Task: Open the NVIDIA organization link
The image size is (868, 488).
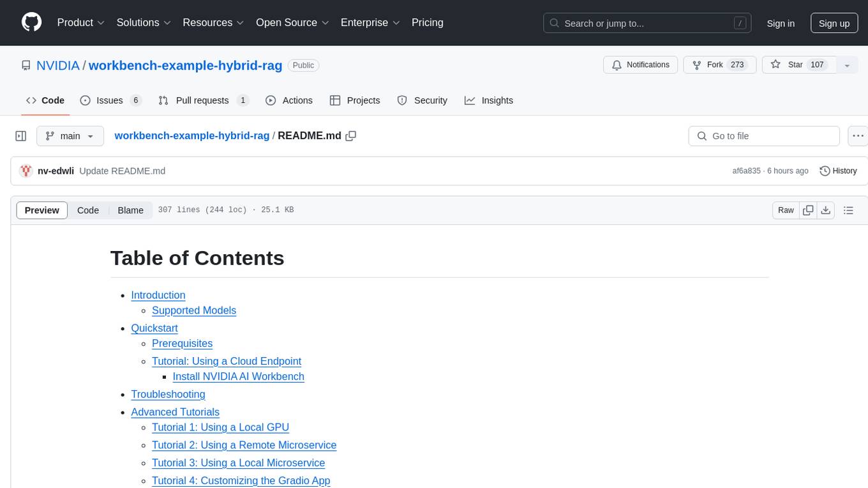Action: [x=58, y=65]
